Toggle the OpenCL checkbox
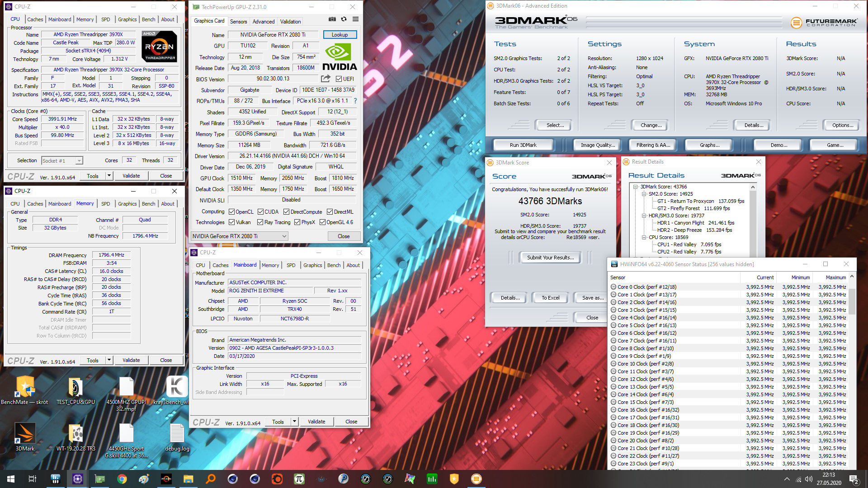This screenshot has height=488, width=868. [231, 212]
